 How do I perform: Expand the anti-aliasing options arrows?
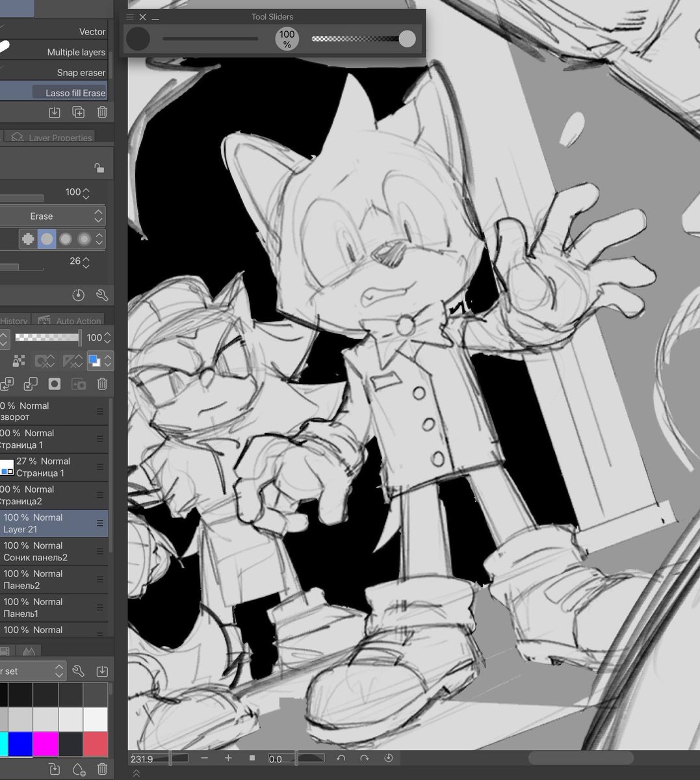(99, 239)
